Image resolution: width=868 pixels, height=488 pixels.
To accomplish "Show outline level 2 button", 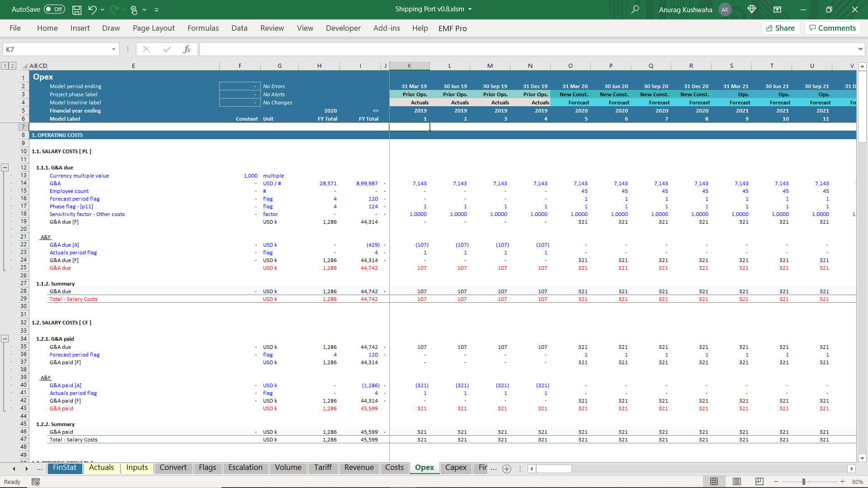I will [x=13, y=66].
